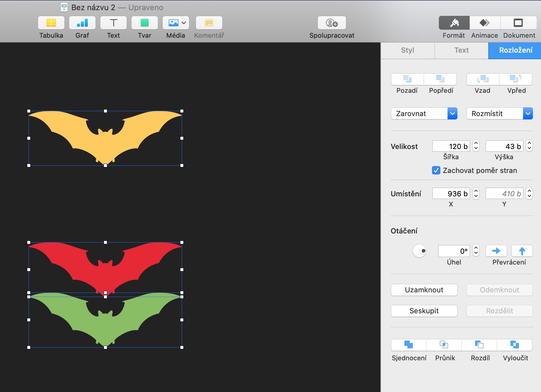Screen dimensions: 541x392
Task: Send object to Pozadí
Action: [407, 79]
